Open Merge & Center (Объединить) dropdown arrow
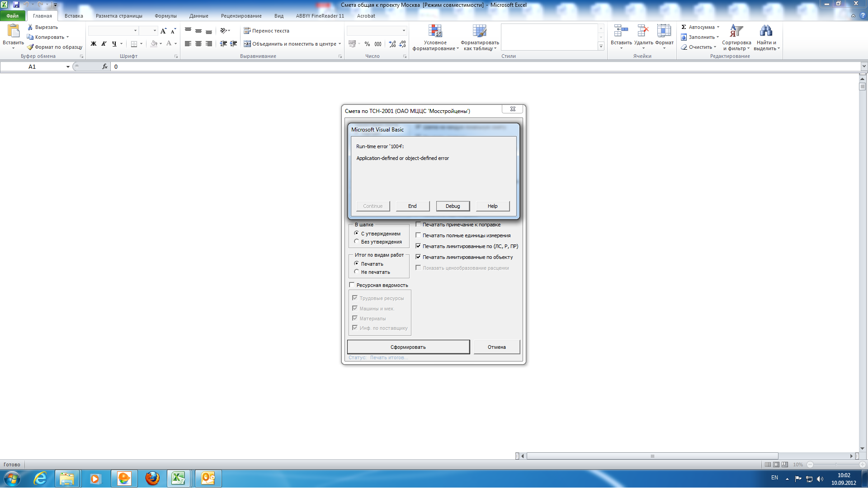868x488 pixels. point(340,44)
